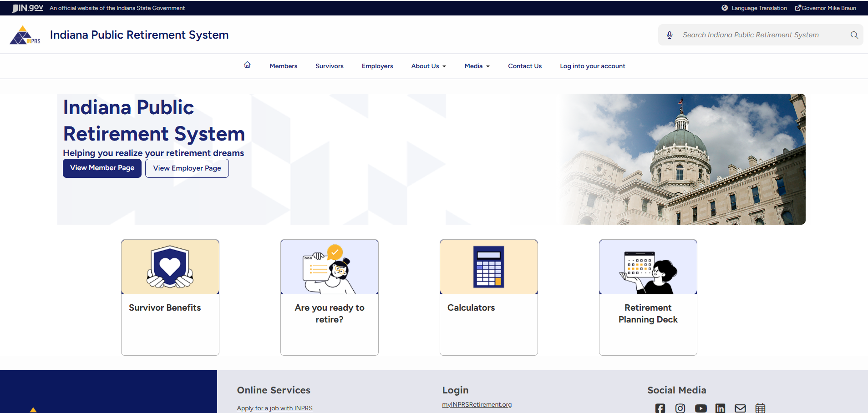Click the Retirement Planning Deck calendar illustration
This screenshot has height=413, width=868.
[648, 272]
